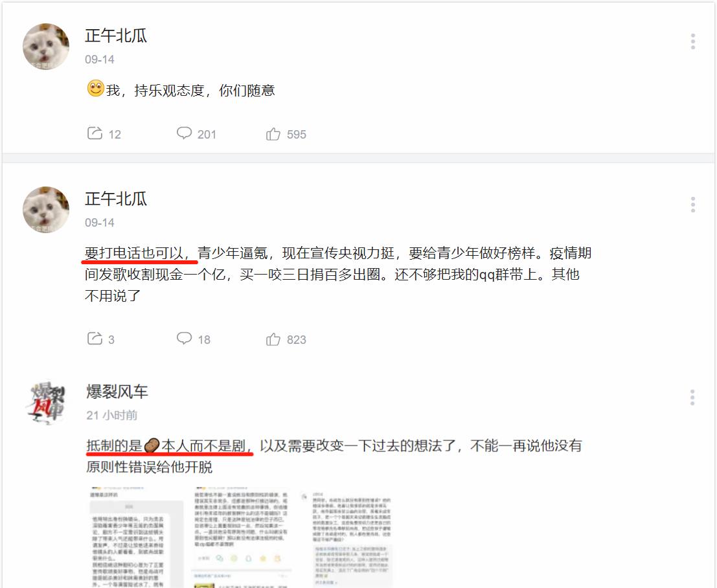This screenshot has height=588, width=717.
Task: Open more options for the 爆裂风车 post
Action: point(692,398)
